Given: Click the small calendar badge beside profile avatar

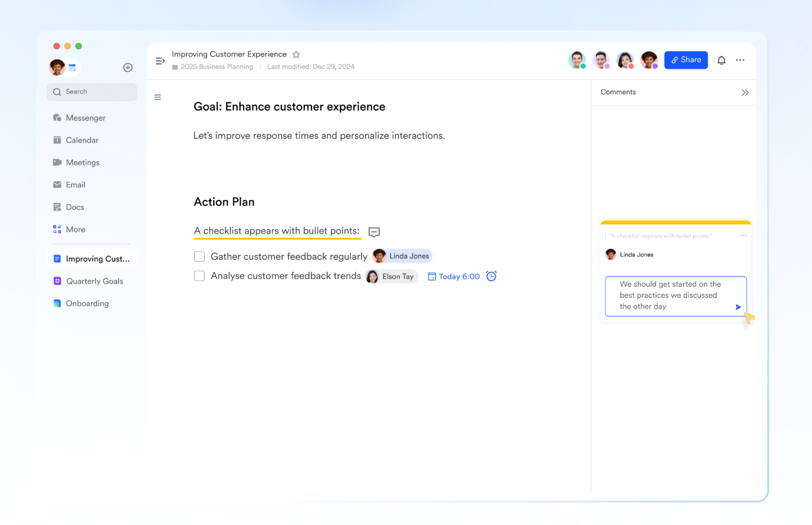Looking at the screenshot, I should [x=72, y=68].
